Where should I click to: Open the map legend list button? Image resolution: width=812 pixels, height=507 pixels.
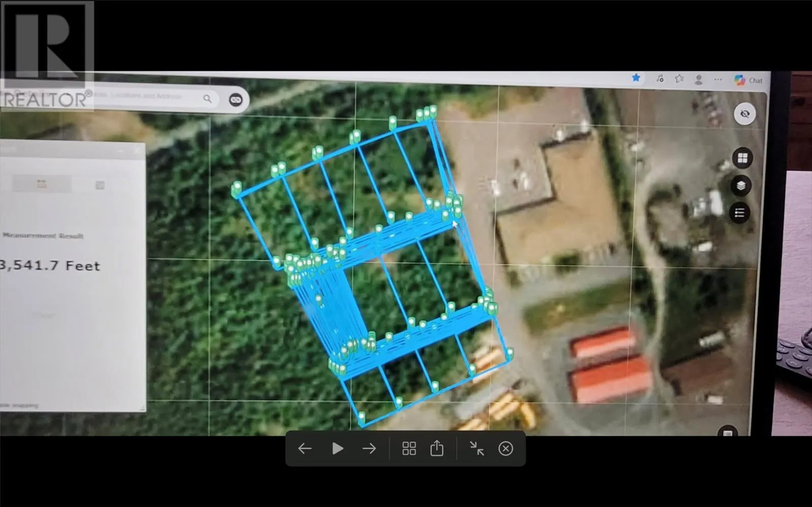click(x=739, y=213)
